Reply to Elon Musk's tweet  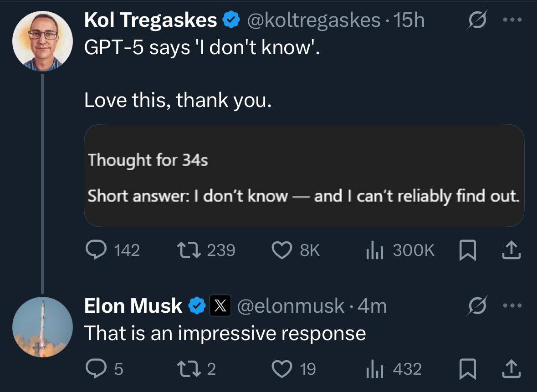(96, 368)
